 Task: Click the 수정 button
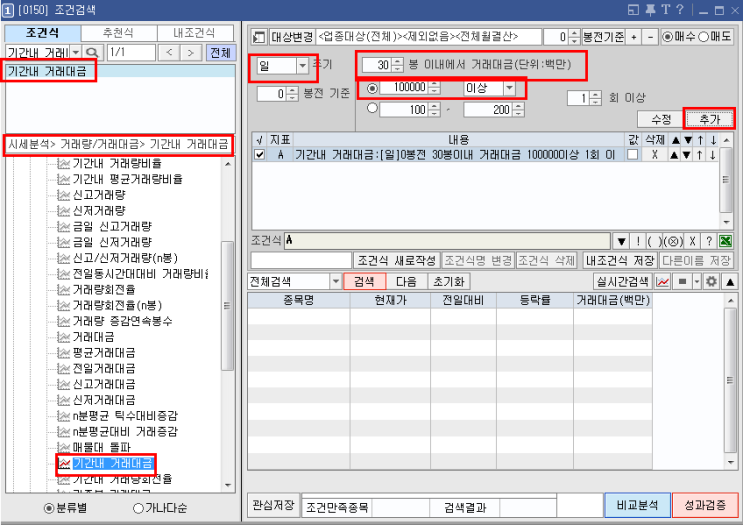(661, 119)
